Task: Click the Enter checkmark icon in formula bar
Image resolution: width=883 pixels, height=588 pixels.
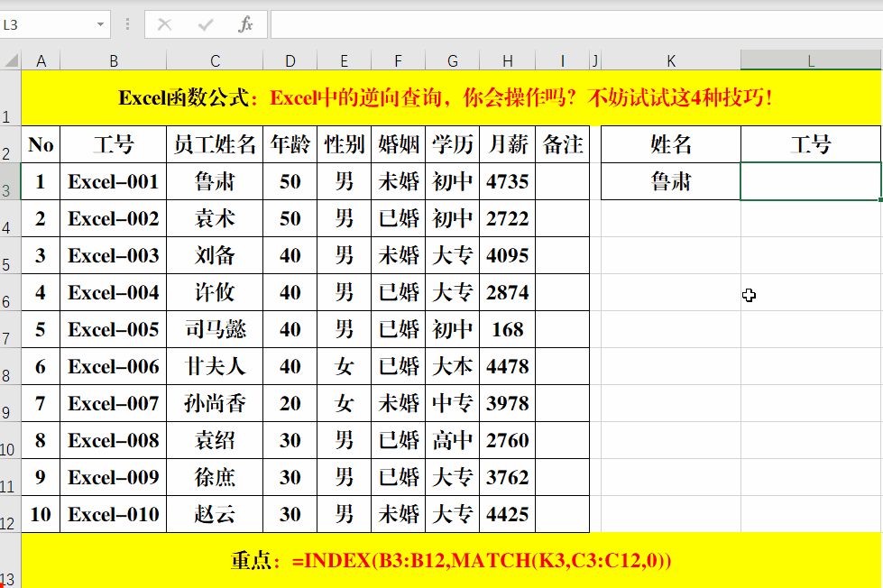Action: (x=206, y=24)
